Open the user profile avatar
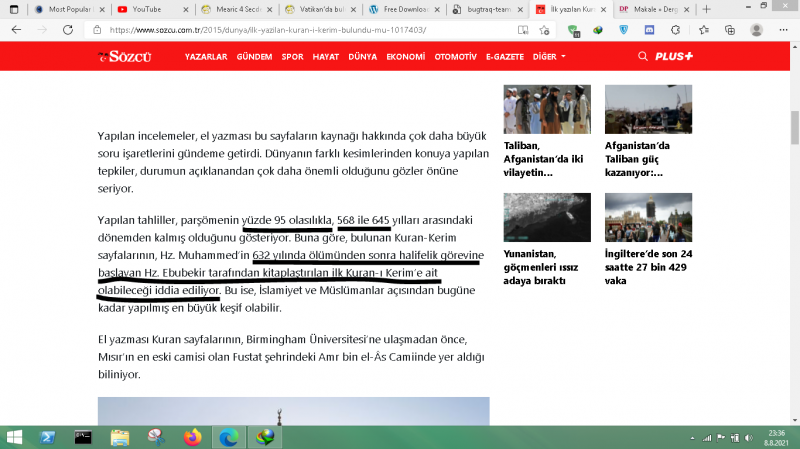This screenshot has height=449, width=800. tap(757, 30)
